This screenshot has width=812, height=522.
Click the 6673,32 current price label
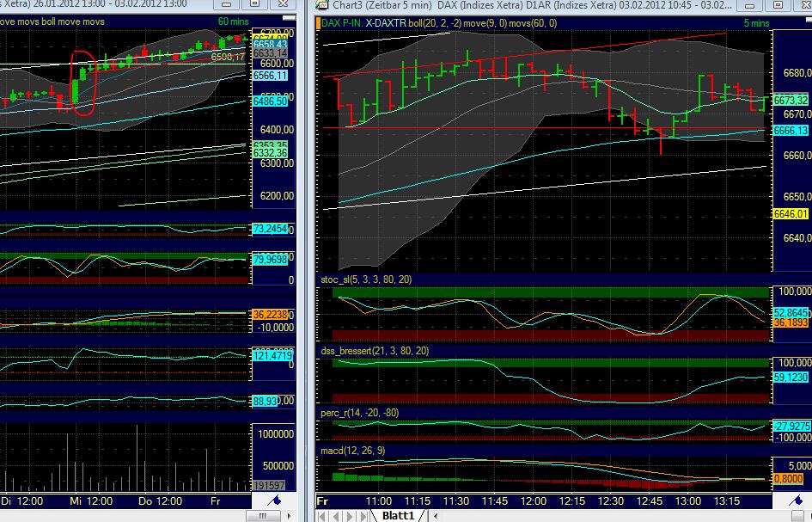791,100
